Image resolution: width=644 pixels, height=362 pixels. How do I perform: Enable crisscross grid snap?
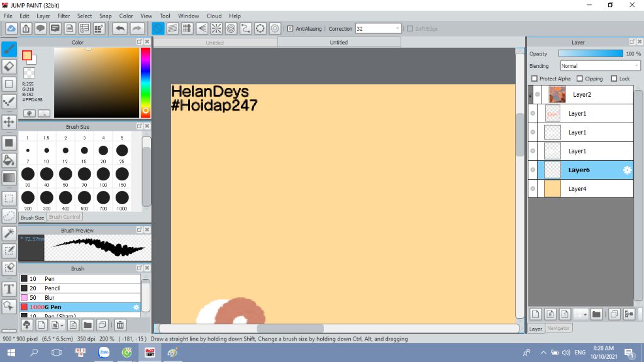point(187,28)
